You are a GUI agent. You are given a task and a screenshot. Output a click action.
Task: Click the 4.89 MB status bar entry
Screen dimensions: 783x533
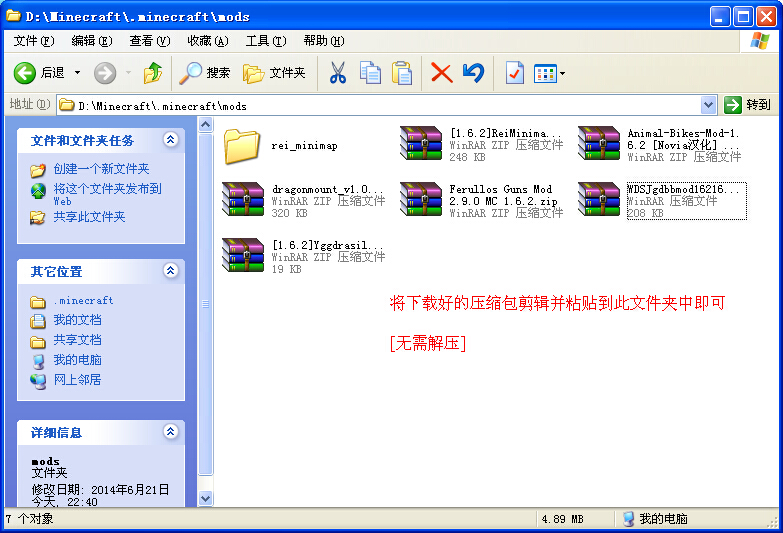[x=563, y=519]
